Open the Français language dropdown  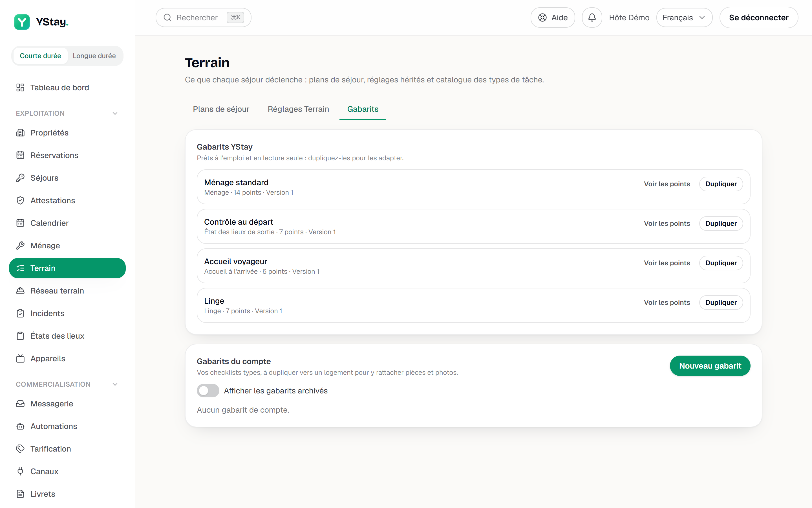[x=684, y=17]
